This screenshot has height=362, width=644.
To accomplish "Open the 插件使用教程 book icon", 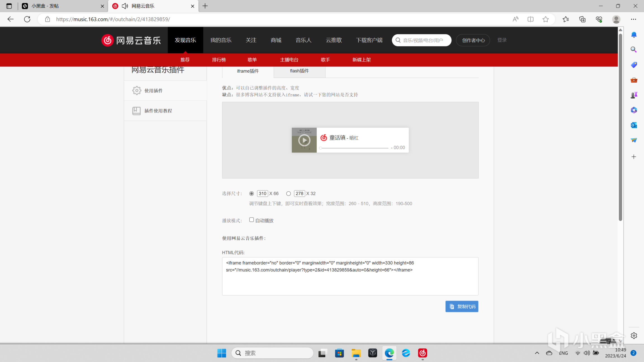I will tap(136, 111).
